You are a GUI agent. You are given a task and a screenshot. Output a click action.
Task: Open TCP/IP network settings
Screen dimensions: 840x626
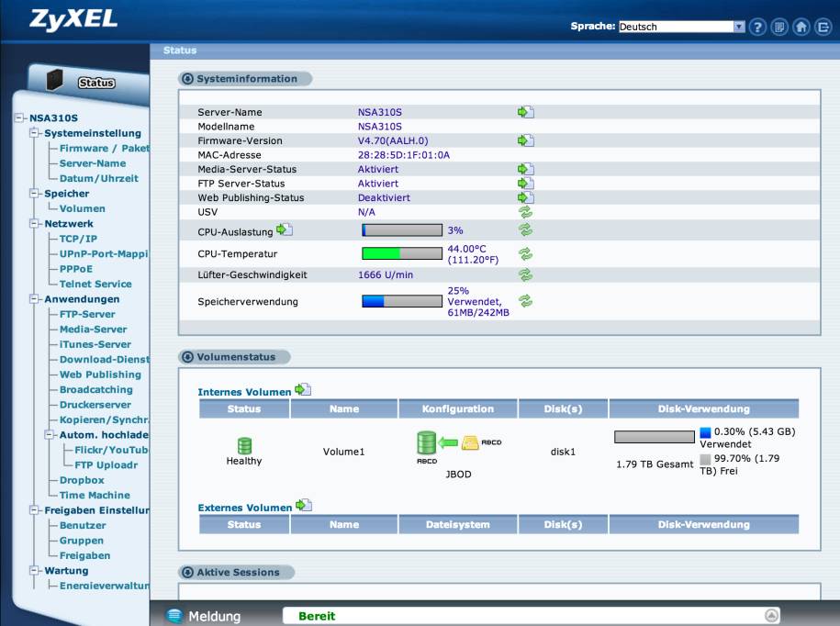click(x=78, y=239)
